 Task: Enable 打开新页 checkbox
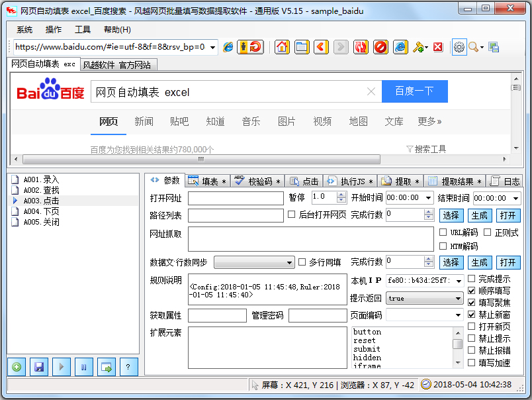[x=471, y=326]
